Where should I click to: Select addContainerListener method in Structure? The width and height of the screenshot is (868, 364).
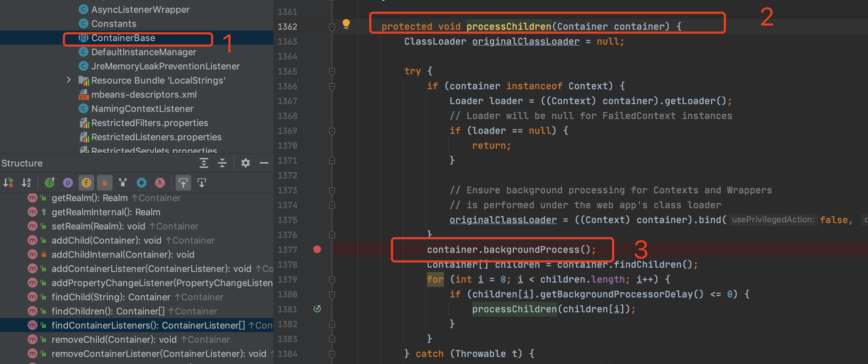click(137, 269)
